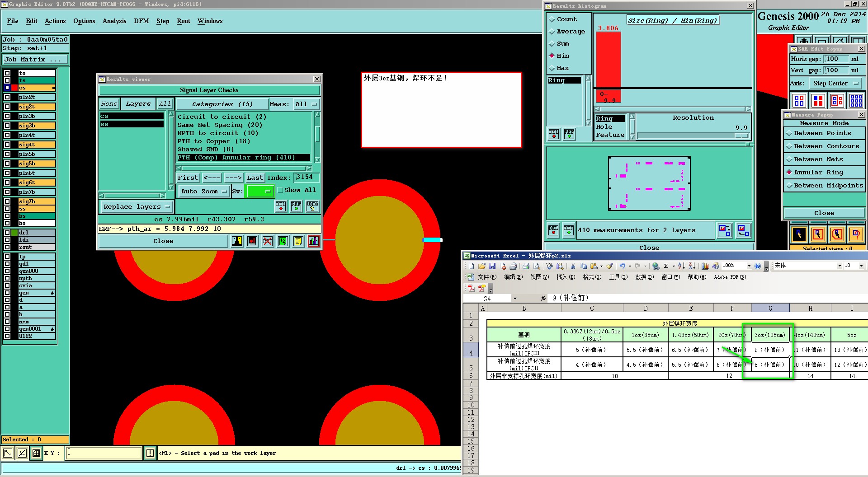Open the Rout menu
The width and height of the screenshot is (868, 477).
click(184, 21)
